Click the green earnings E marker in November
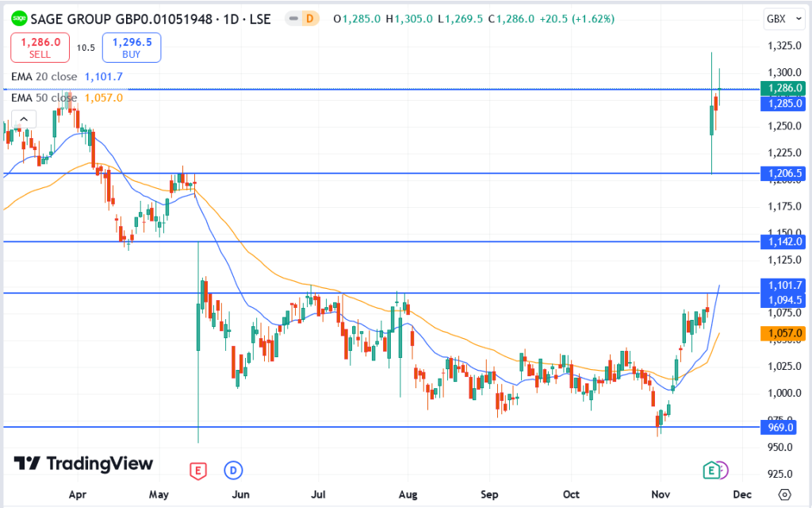 [x=711, y=470]
